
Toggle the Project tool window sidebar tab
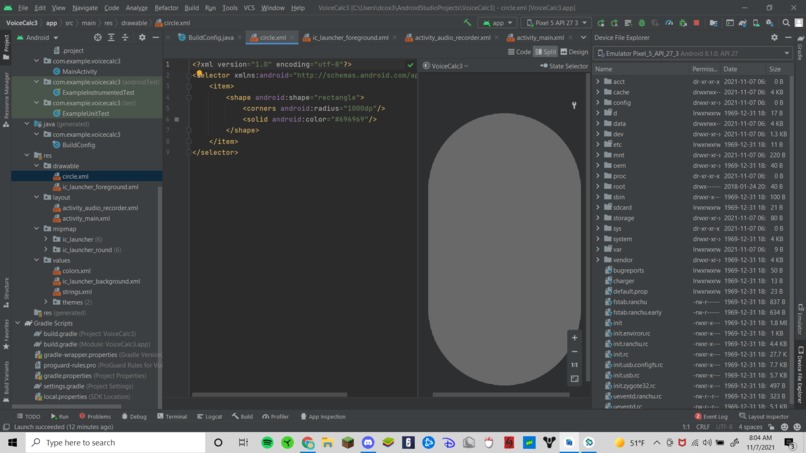(x=6, y=47)
